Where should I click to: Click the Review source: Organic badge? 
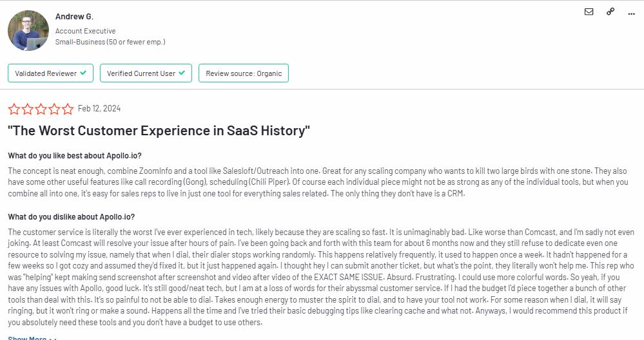point(244,73)
